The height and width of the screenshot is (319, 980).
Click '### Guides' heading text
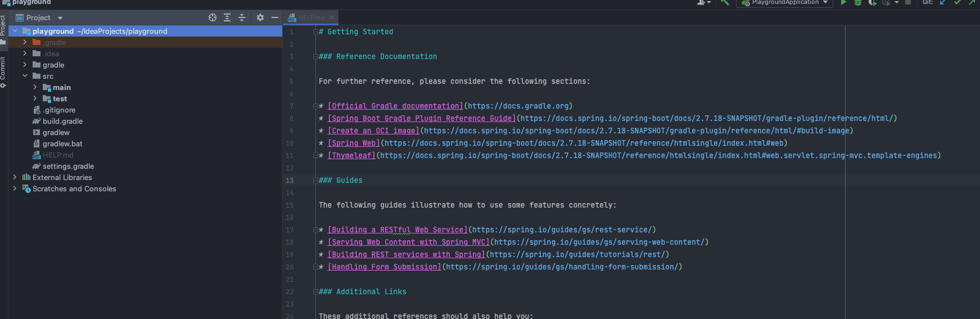click(x=341, y=180)
